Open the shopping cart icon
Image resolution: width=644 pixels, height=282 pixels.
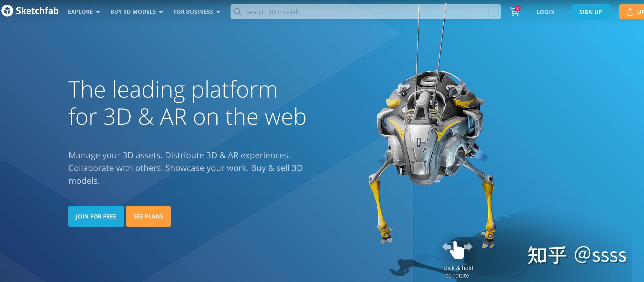pos(514,12)
